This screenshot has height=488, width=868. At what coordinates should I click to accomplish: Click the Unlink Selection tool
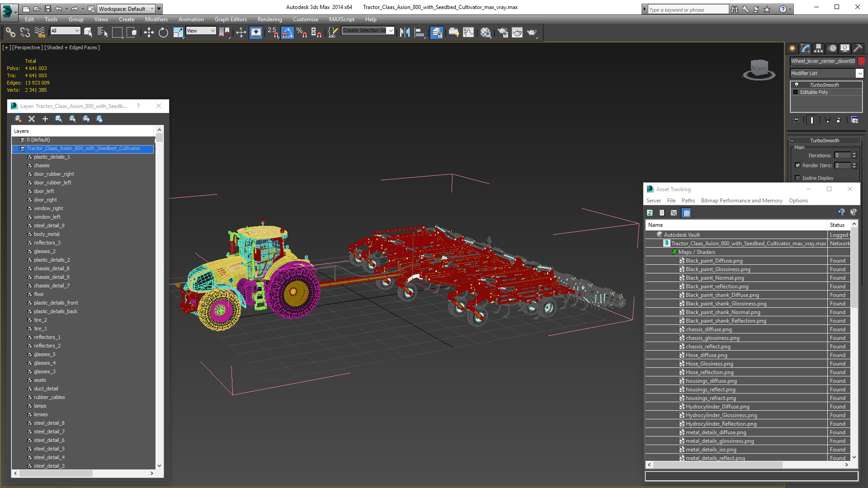pyautogui.click(x=25, y=32)
